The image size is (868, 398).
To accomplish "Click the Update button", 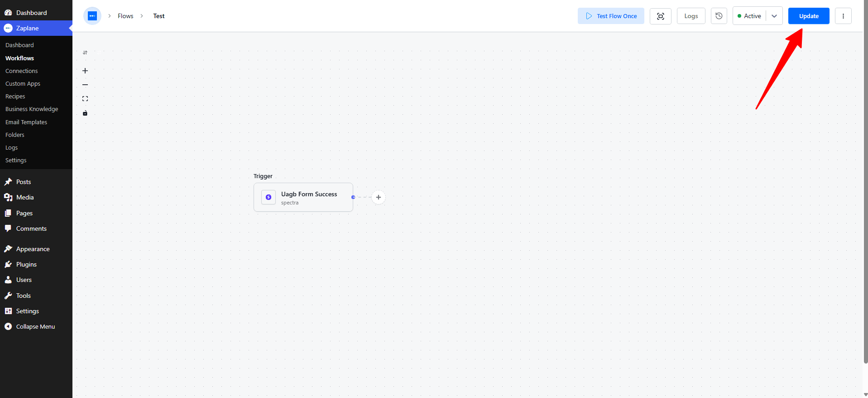I will point(809,16).
